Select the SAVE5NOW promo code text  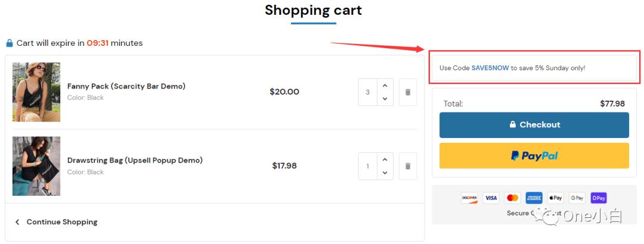click(x=490, y=68)
